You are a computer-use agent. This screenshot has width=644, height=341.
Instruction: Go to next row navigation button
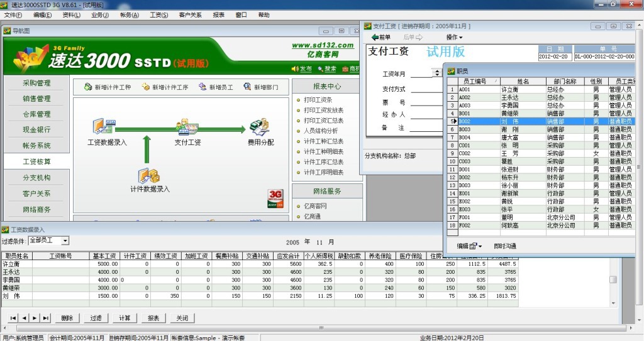tap(35, 318)
